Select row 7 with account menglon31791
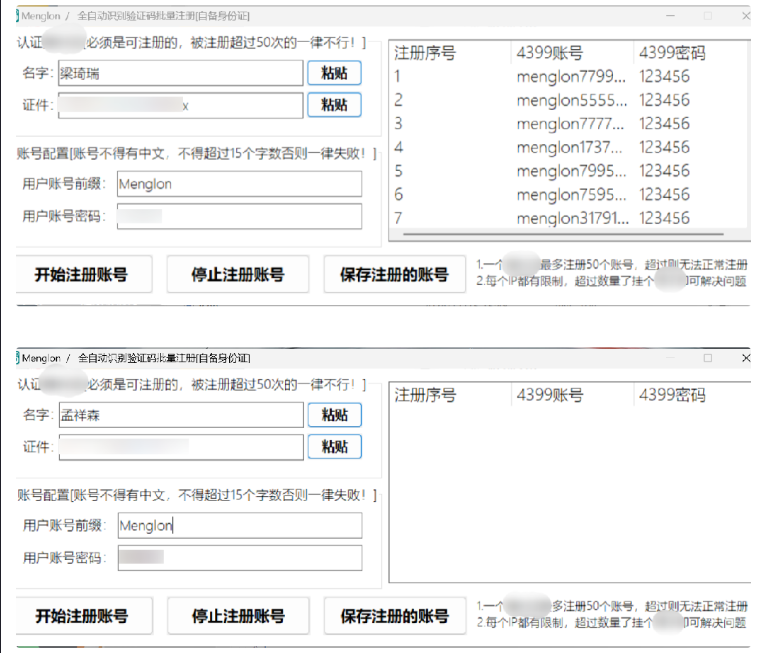 (x=570, y=218)
